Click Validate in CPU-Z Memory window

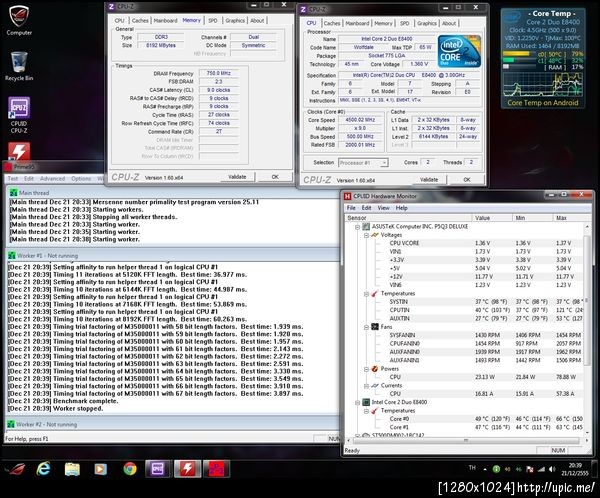coord(237,177)
